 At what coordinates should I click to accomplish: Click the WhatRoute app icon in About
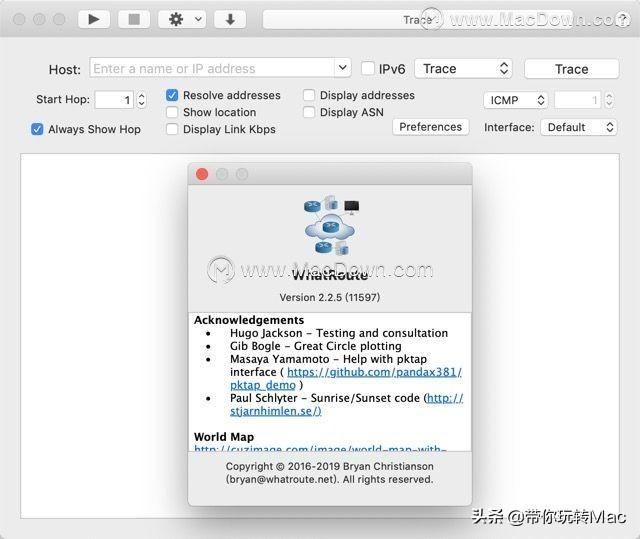331,225
